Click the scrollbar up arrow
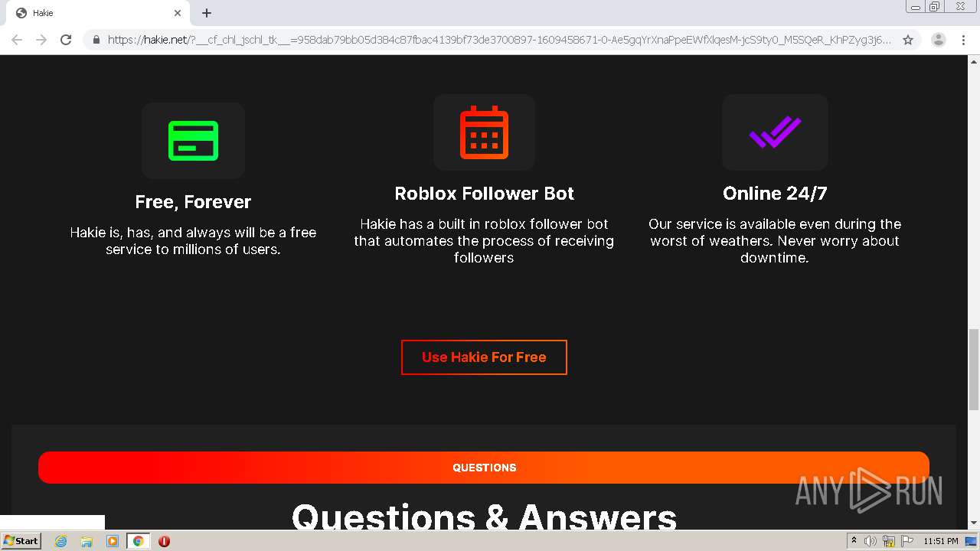Image resolution: width=980 pixels, height=551 pixels. coord(974,61)
